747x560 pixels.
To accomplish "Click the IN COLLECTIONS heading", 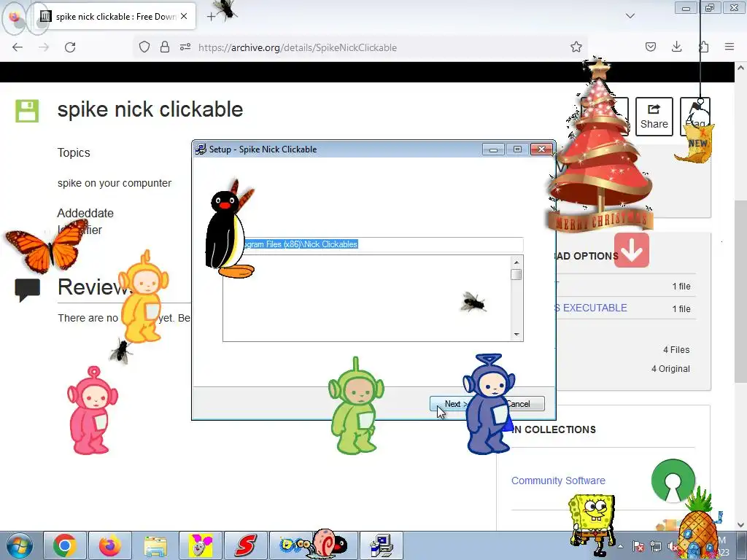I will [x=554, y=429].
